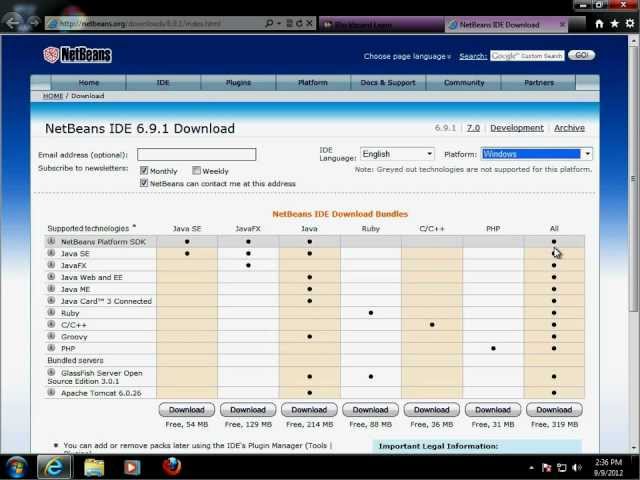This screenshot has height=480, width=640.
Task: Show hidden system tray icons arrow
Action: [531, 468]
